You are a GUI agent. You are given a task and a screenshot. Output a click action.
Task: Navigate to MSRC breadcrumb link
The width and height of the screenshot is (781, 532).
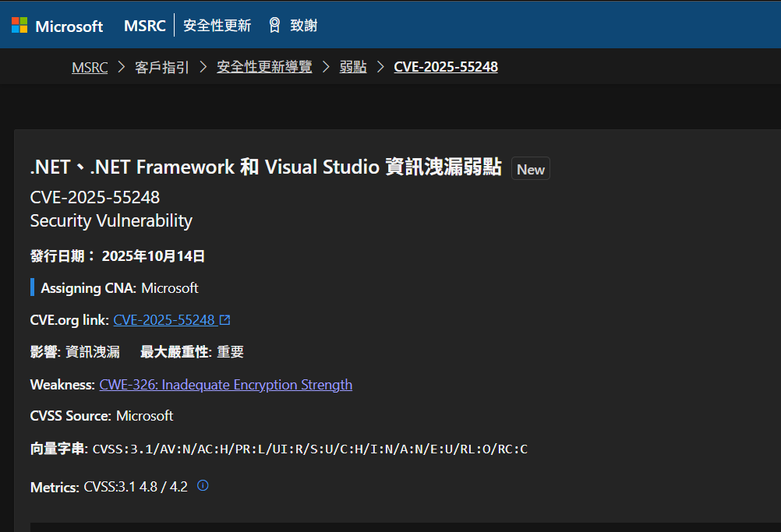tap(90, 67)
